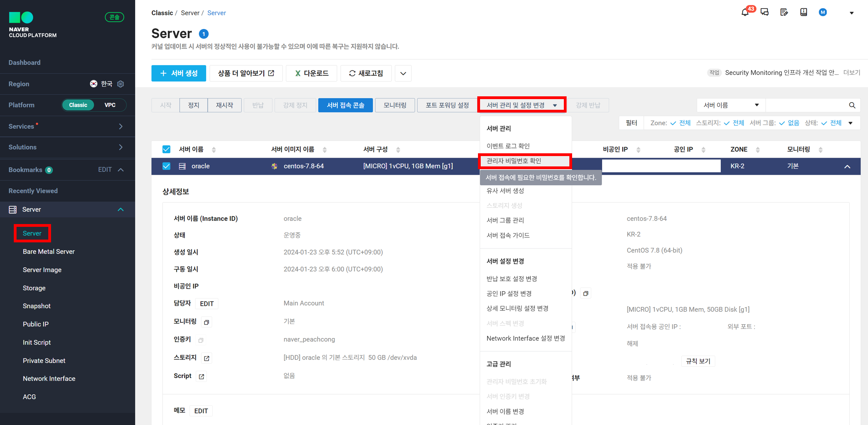868x425 pixels.
Task: Copy the monitoring info icon
Action: tap(207, 322)
